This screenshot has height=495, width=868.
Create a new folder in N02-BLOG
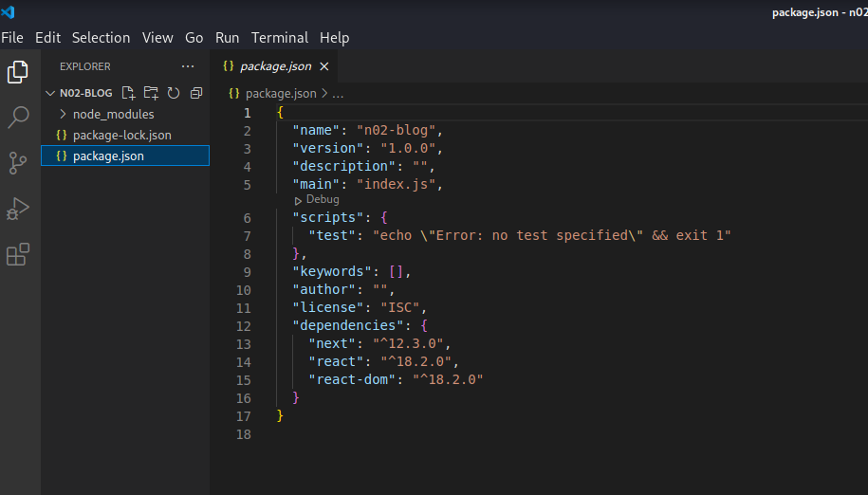click(151, 93)
